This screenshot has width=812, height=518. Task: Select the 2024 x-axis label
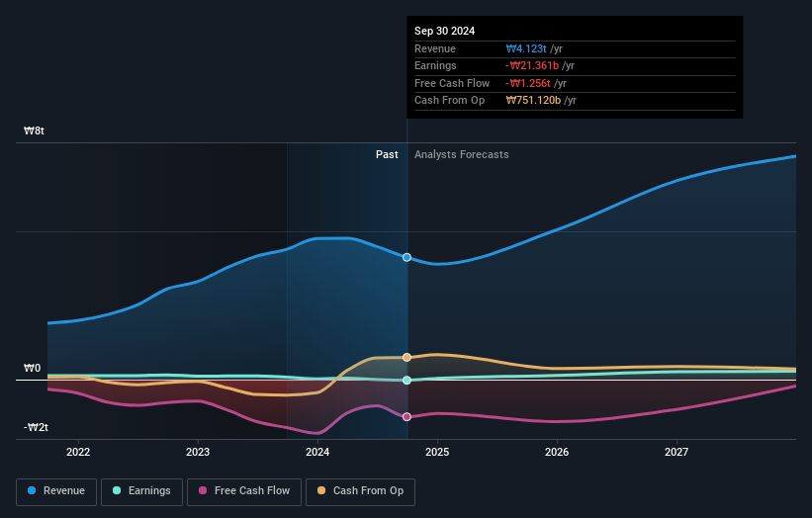(317, 453)
